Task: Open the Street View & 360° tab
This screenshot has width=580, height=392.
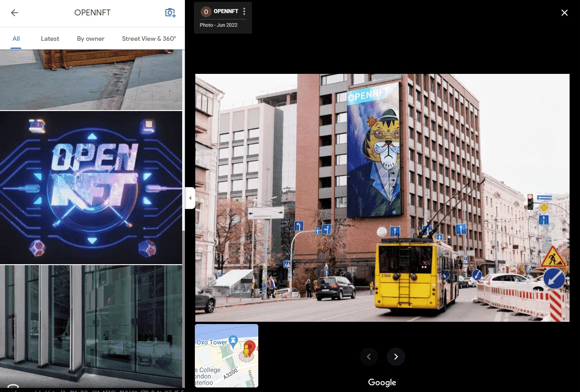Action: (x=149, y=39)
